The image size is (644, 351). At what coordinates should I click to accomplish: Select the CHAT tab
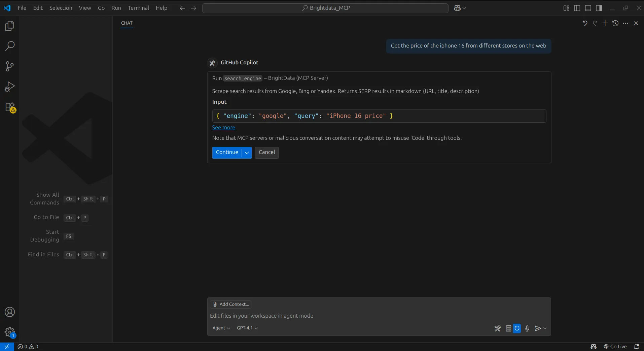tap(127, 23)
